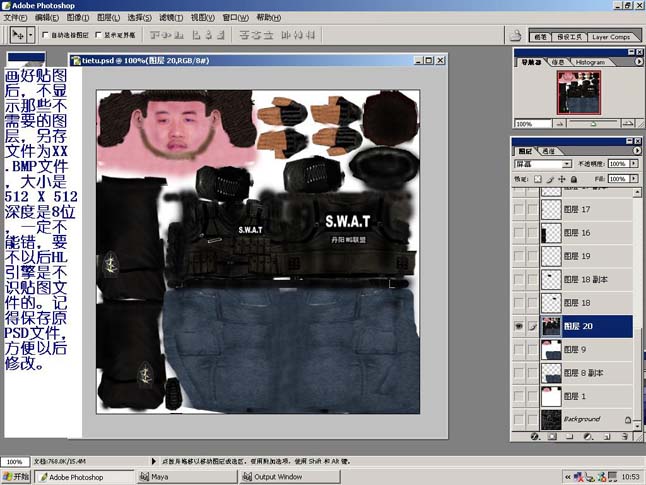Viewport: 646px width, 485px height.
Task: Open the layer opacity slider arrow
Action: pos(634,164)
